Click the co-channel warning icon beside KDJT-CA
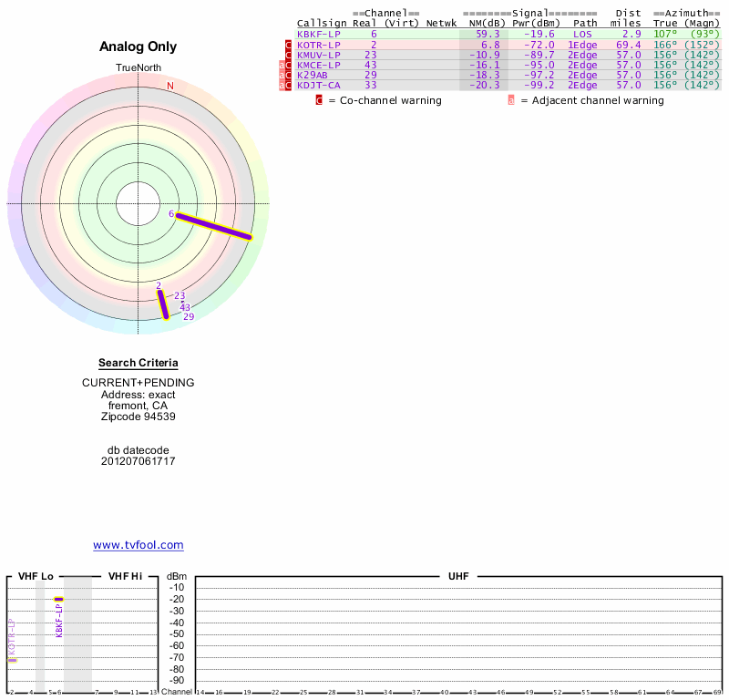729x700 pixels. click(289, 85)
